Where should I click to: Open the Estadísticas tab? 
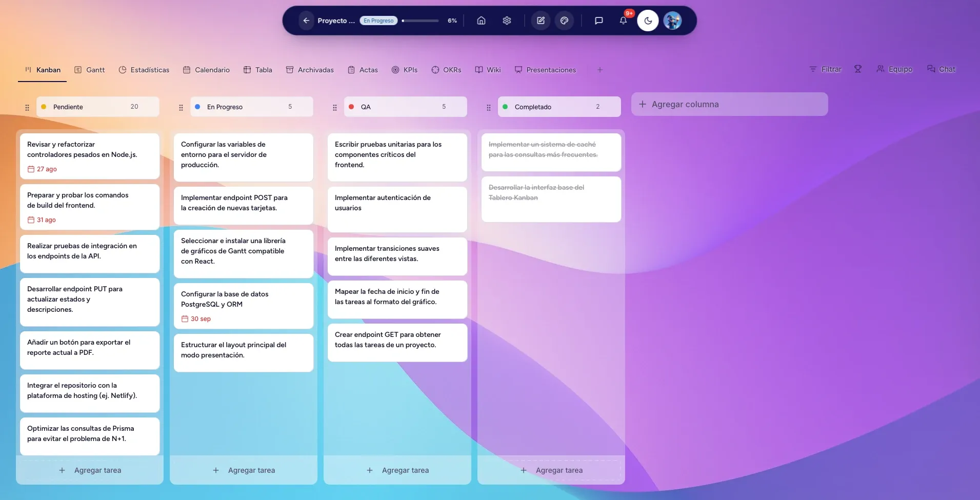click(x=144, y=70)
